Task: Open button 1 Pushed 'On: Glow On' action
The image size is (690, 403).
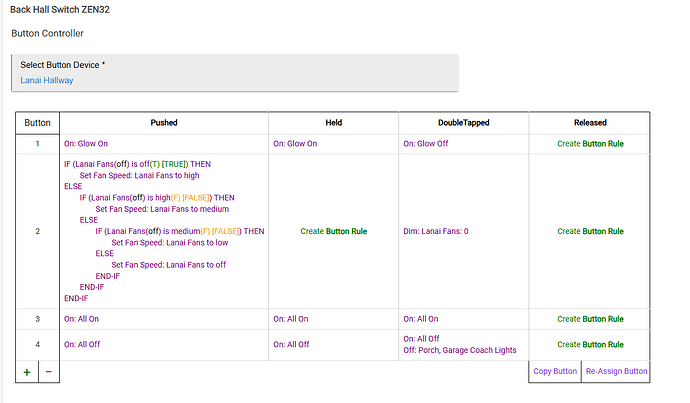Action: pyautogui.click(x=86, y=144)
